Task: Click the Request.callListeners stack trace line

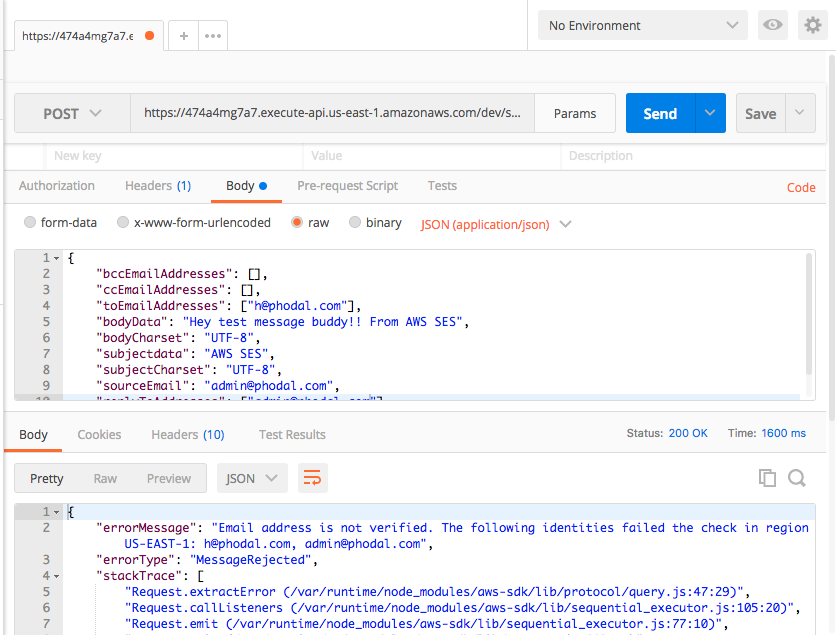Action: [x=462, y=608]
